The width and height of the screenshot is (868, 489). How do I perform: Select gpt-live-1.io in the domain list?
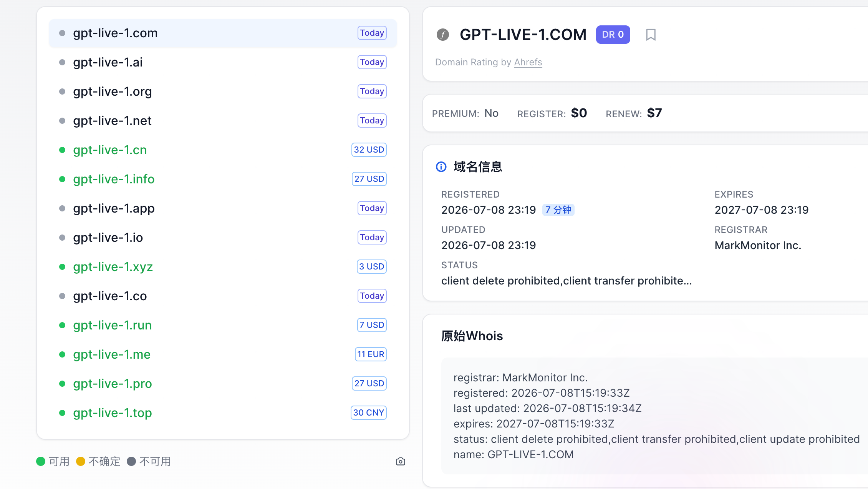pyautogui.click(x=223, y=238)
